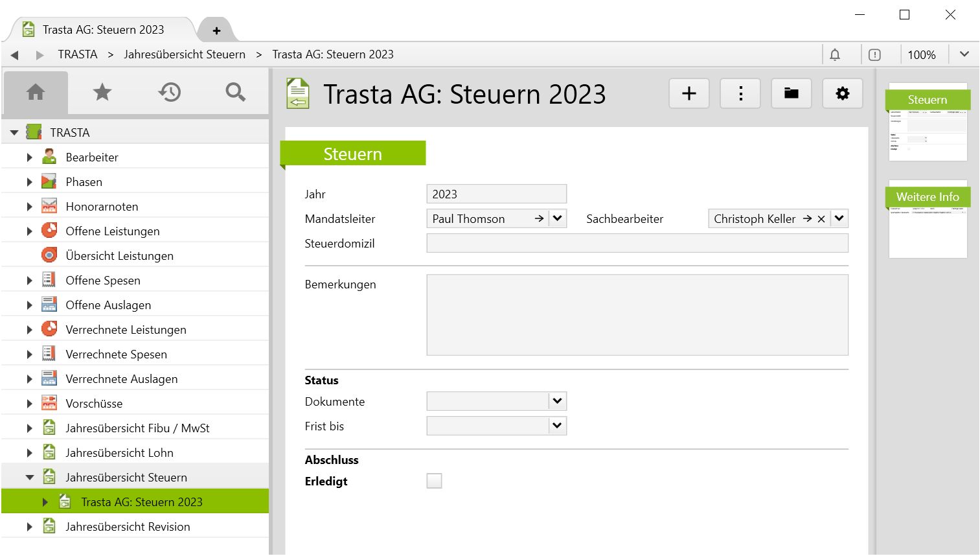Select Offene Leistungen in the tree

(x=112, y=231)
